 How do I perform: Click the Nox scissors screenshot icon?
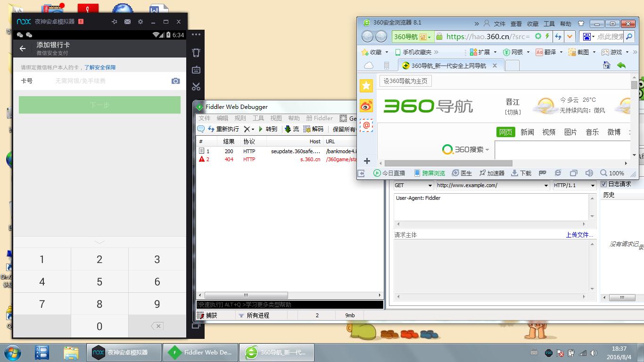click(196, 87)
